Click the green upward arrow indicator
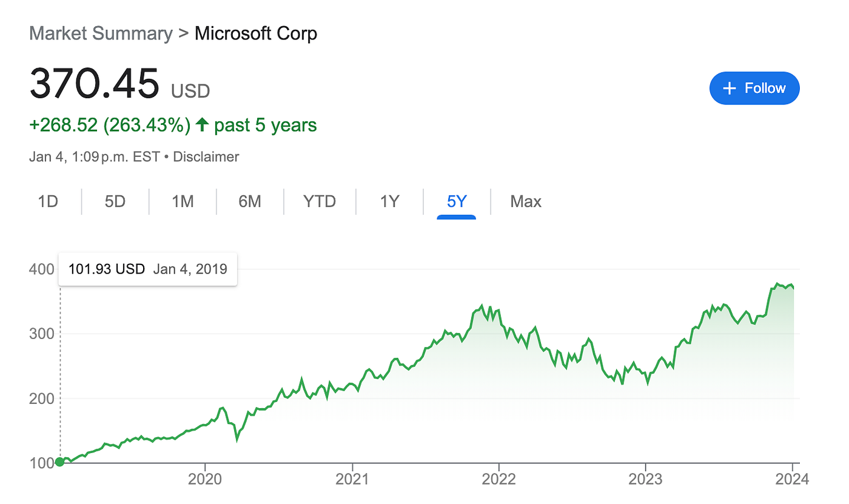 coord(203,124)
